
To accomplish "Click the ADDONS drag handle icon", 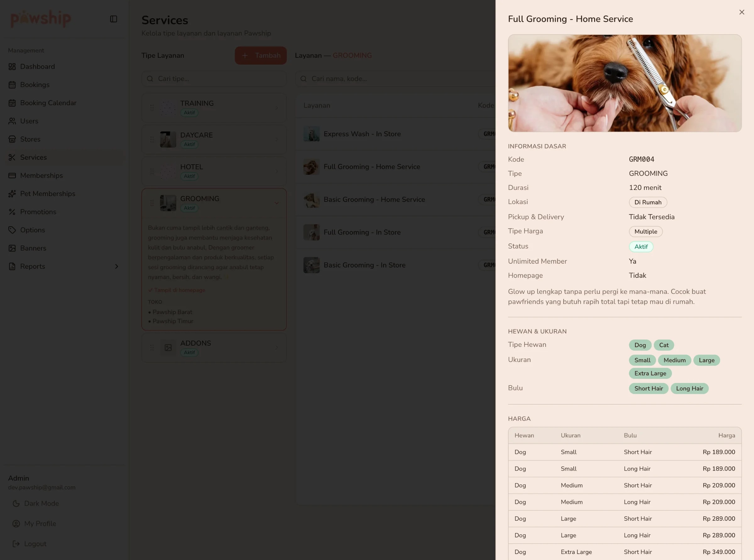I will 152,347.
